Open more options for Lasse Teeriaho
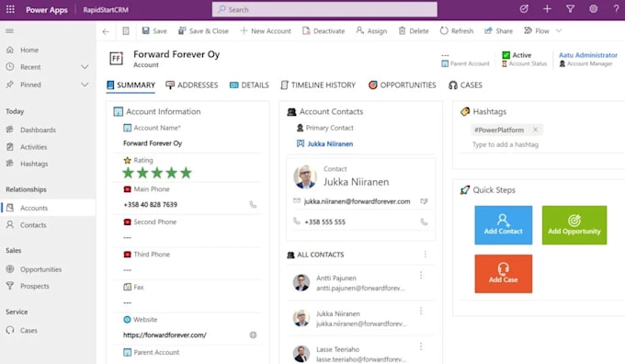This screenshot has width=625, height=364. click(x=421, y=347)
